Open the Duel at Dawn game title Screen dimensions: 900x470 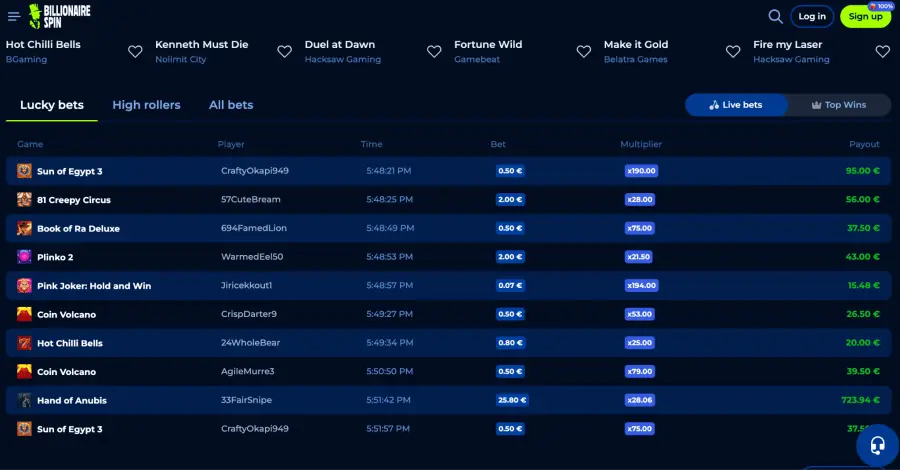342,45
